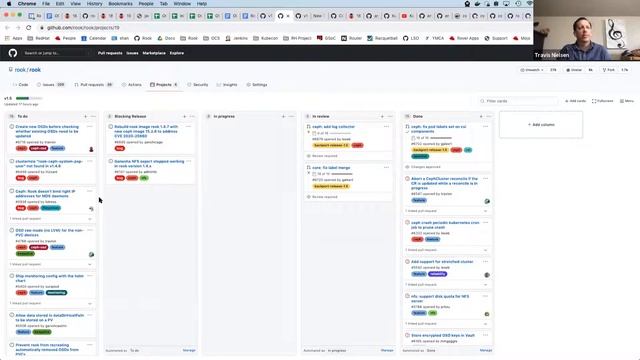Image resolution: width=640 pixels, height=360 pixels.
Task: Click Marketplace in GitHub header
Action: [154, 53]
